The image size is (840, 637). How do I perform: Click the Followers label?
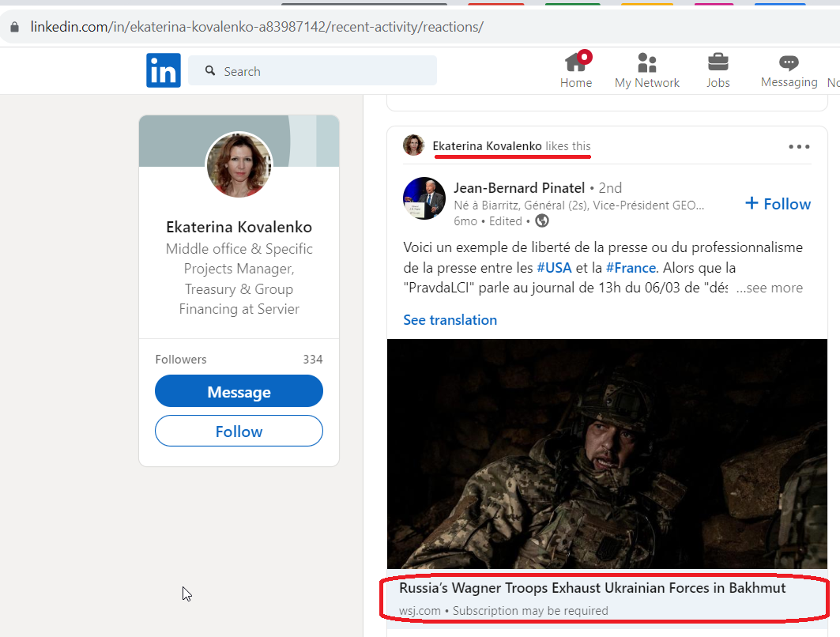pyautogui.click(x=181, y=360)
